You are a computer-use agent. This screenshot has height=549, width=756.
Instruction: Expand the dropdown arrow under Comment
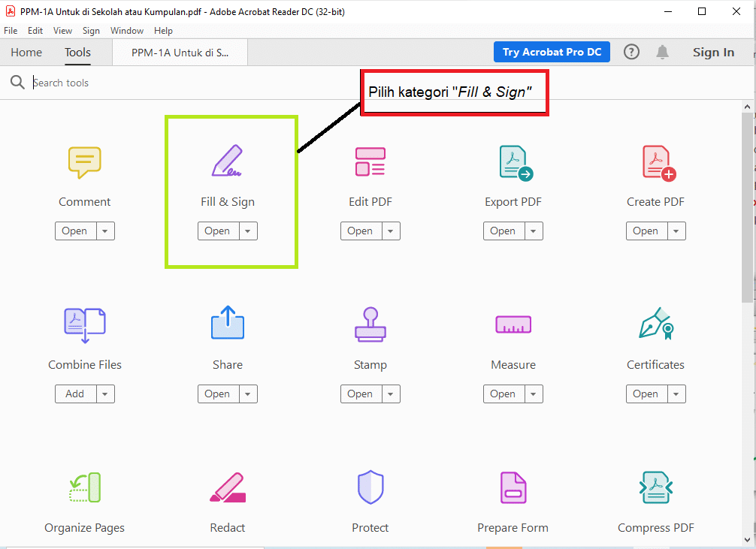coord(105,231)
